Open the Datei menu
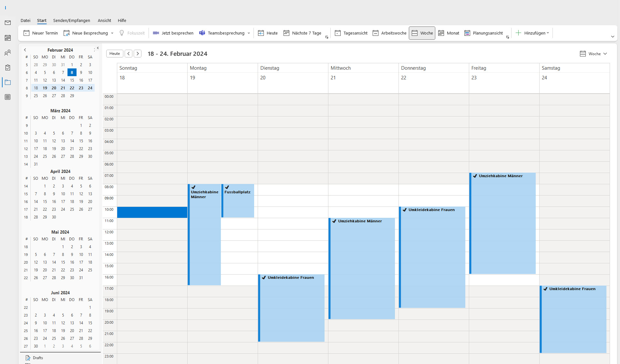The height and width of the screenshot is (364, 620). (x=26, y=20)
